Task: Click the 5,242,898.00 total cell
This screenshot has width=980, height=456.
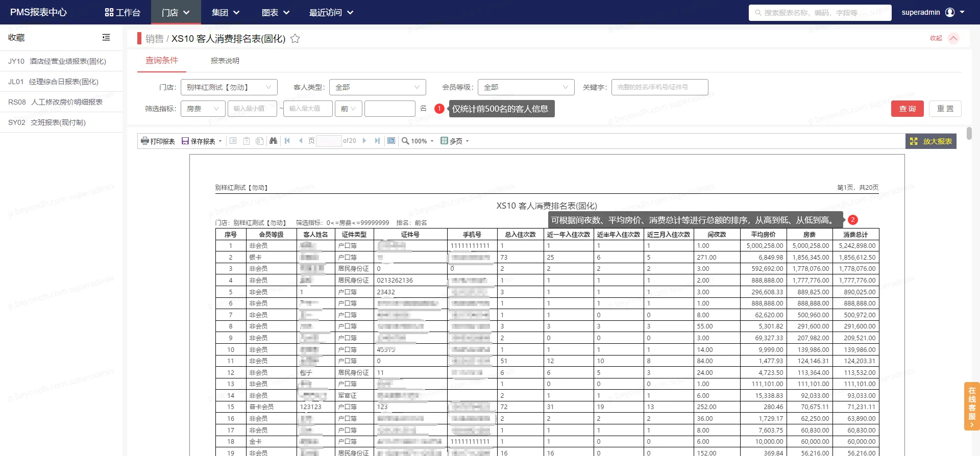Action: (x=856, y=246)
